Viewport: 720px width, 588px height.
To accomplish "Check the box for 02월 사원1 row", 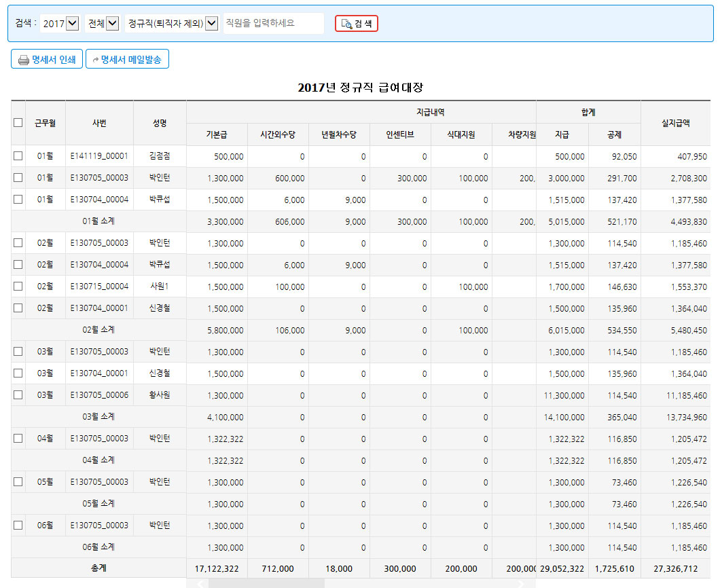I will 18,286.
